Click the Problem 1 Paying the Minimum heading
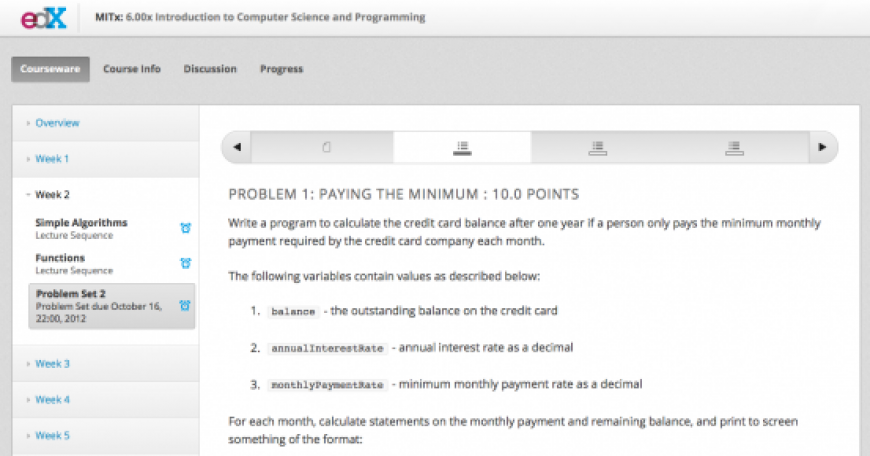This screenshot has height=456, width=870. [404, 194]
